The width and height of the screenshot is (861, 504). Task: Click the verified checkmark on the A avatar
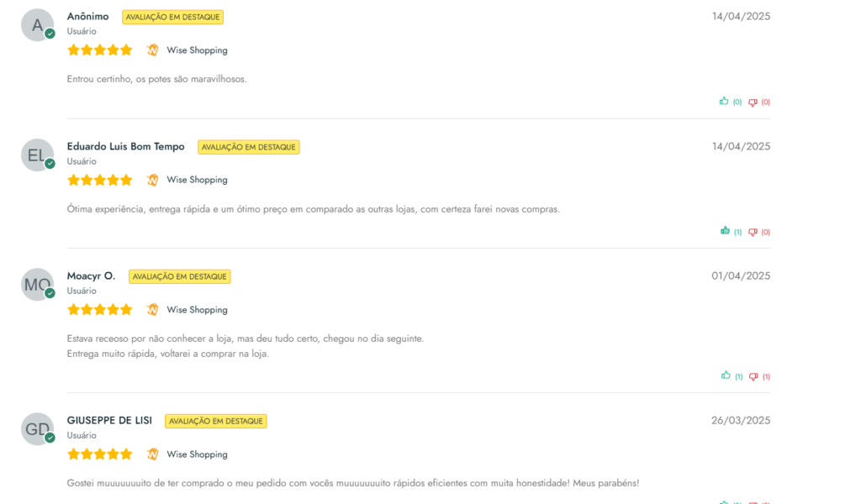point(50,34)
